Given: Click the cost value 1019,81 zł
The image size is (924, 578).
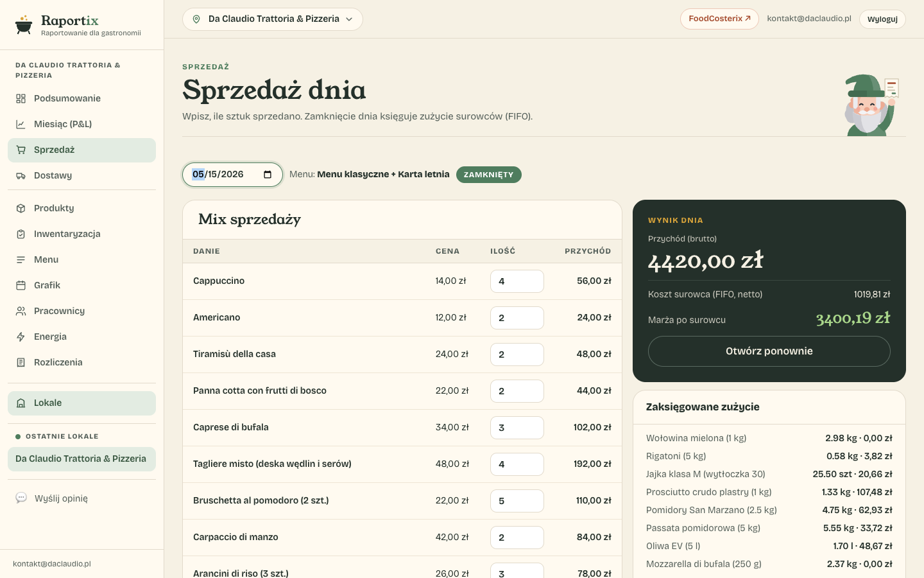Looking at the screenshot, I should click(x=872, y=294).
